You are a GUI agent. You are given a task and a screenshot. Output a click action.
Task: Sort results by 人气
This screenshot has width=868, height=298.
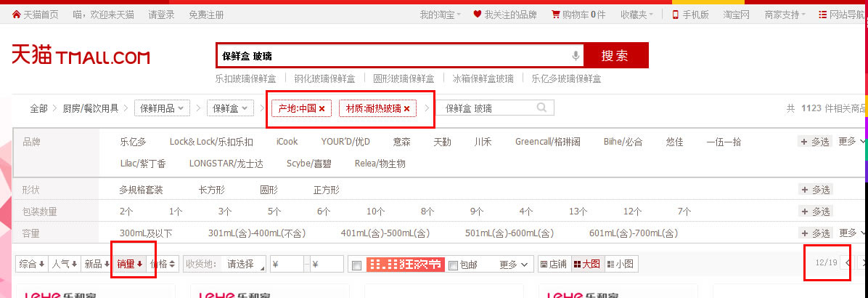tap(64, 265)
